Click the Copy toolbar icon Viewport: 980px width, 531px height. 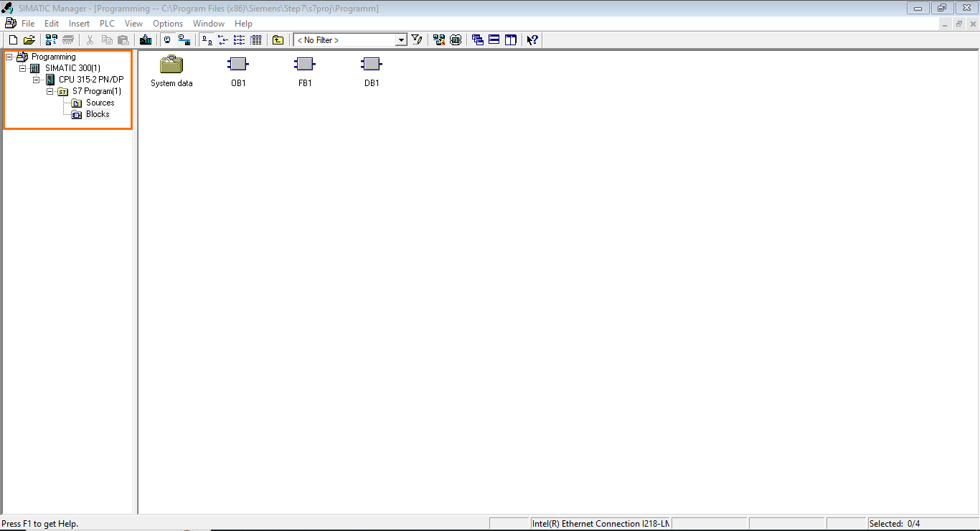point(107,40)
